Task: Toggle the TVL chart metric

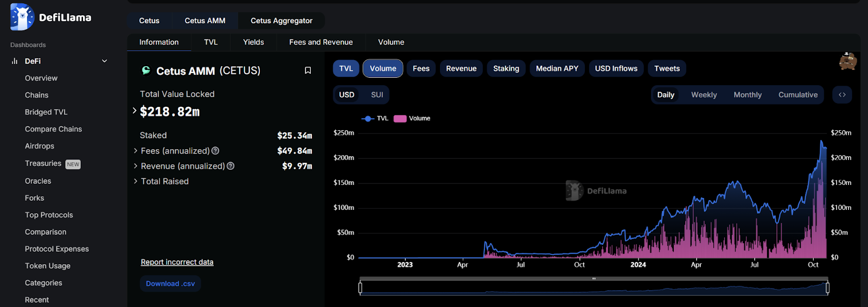Action: (x=346, y=68)
